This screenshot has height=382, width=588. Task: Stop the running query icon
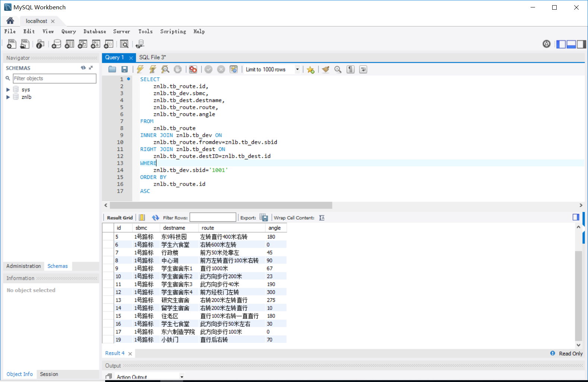[178, 69]
